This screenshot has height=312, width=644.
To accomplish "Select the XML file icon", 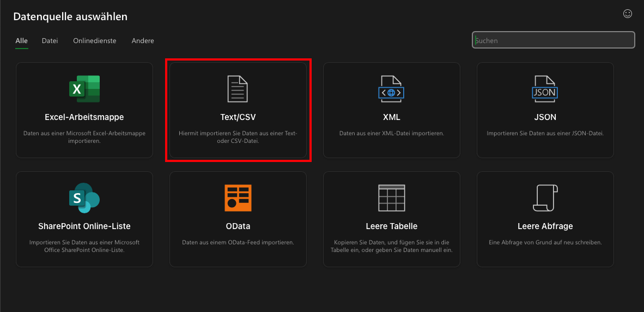I will [391, 89].
